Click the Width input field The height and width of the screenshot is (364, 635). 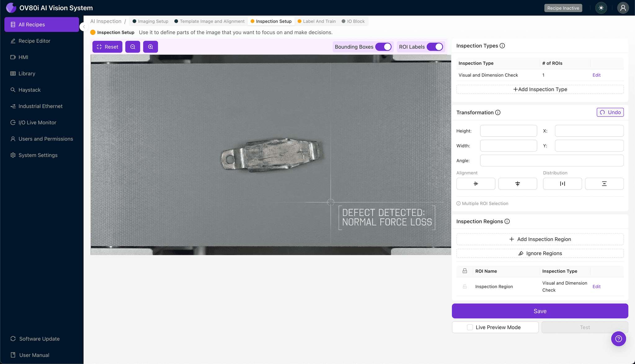(x=508, y=146)
